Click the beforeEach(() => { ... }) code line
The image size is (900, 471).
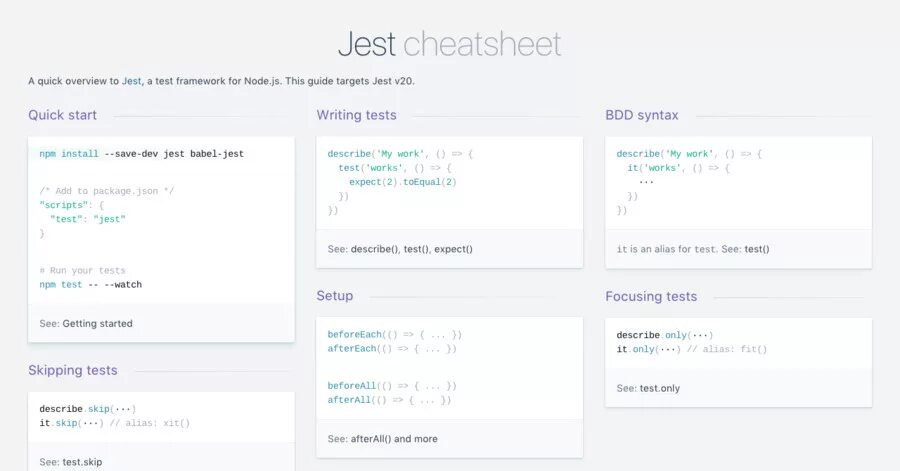click(x=394, y=334)
